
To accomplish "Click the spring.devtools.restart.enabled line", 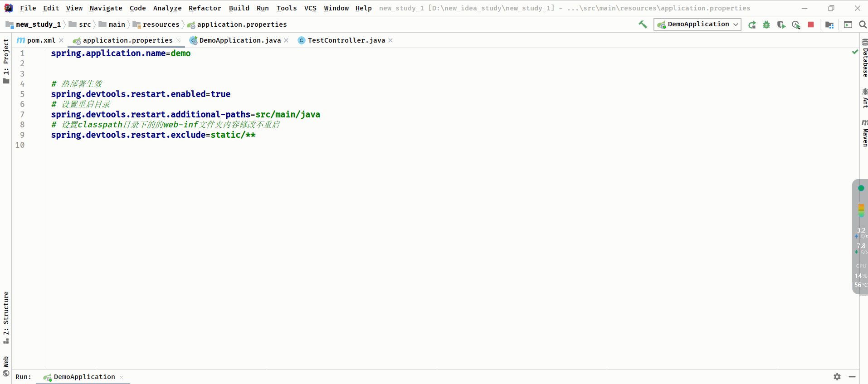I will tap(141, 94).
